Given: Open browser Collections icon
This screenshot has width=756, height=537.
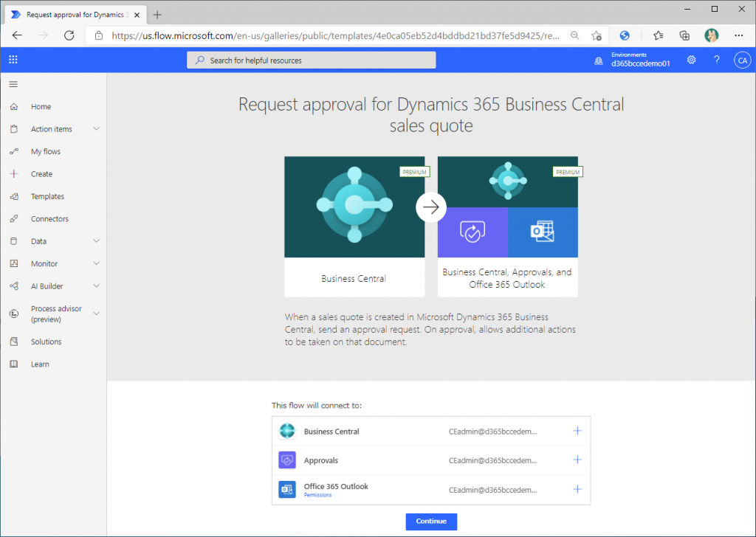Looking at the screenshot, I should 684,35.
